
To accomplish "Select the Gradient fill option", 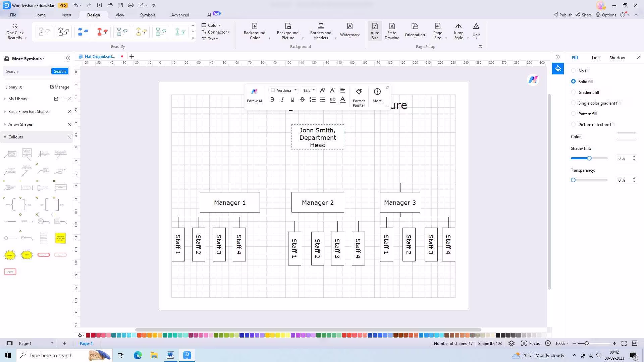I will [573, 92].
